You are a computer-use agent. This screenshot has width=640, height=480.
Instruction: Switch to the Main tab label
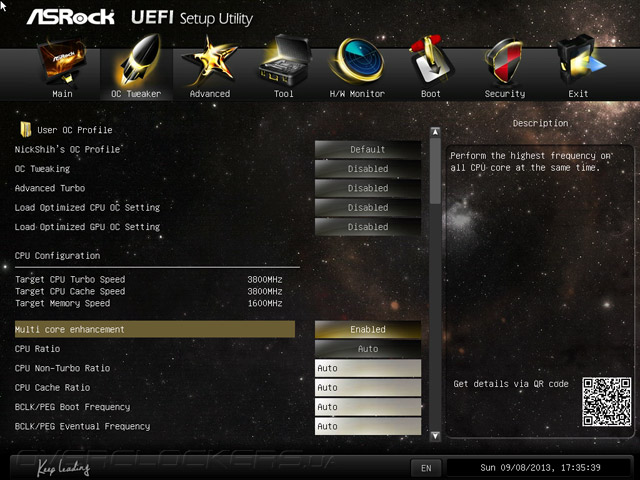click(62, 94)
